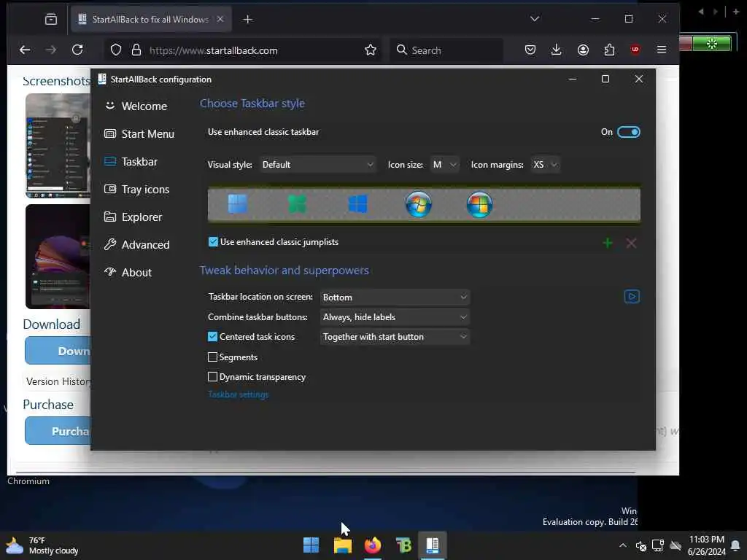Open the Together with start button dropdown

click(395, 337)
